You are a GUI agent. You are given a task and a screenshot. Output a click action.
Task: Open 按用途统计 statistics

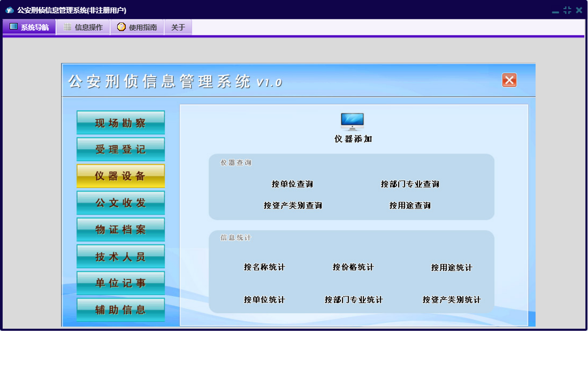coord(452,268)
